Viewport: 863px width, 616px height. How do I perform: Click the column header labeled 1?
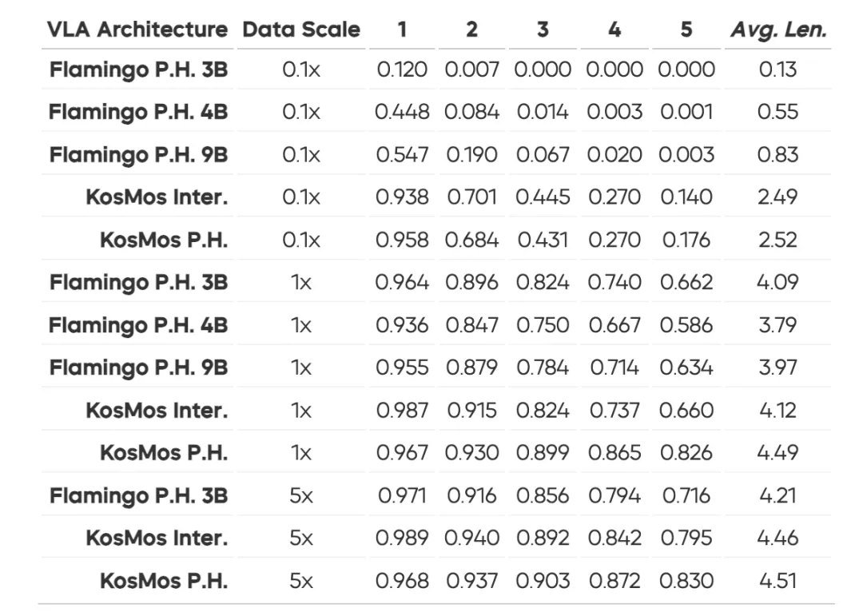click(402, 30)
